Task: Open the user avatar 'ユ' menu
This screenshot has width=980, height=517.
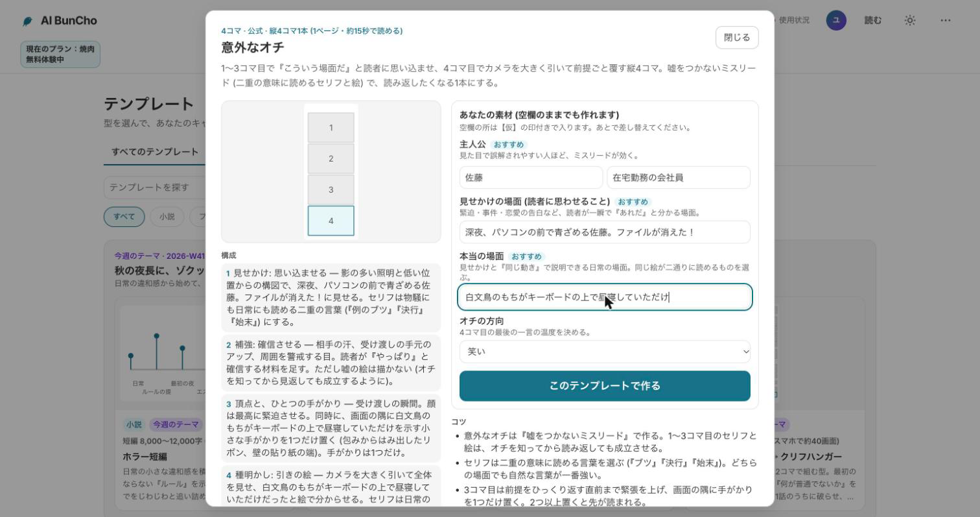Action: pyautogui.click(x=836, y=20)
